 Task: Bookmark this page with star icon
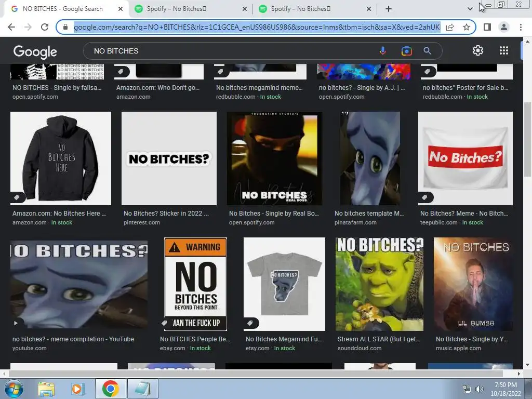pyautogui.click(x=467, y=27)
